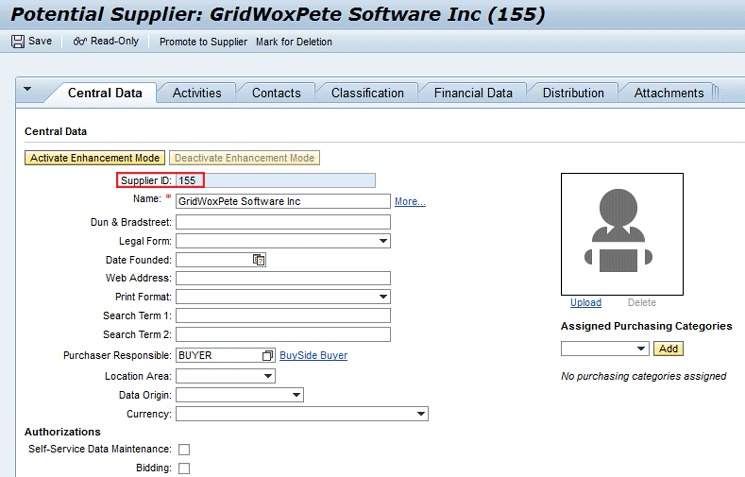This screenshot has width=745, height=477.
Task: Click the tab list menu arrow
Action: [27, 90]
